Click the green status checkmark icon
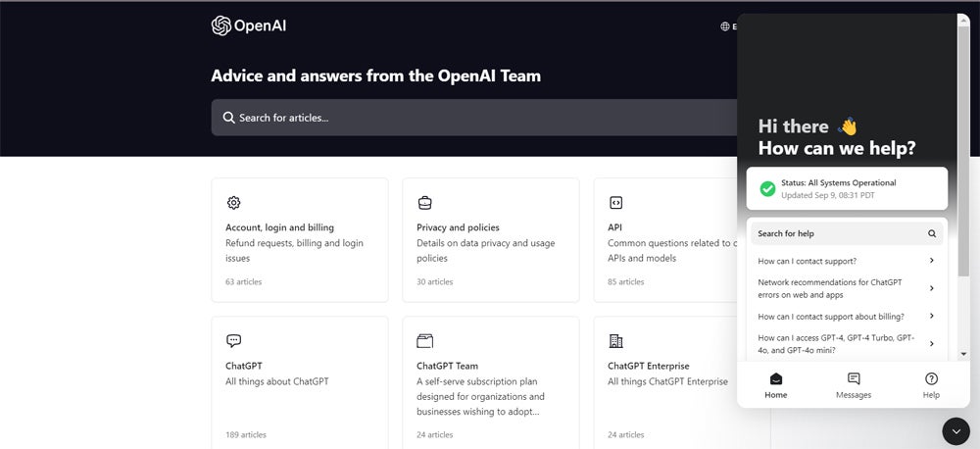 click(x=767, y=189)
